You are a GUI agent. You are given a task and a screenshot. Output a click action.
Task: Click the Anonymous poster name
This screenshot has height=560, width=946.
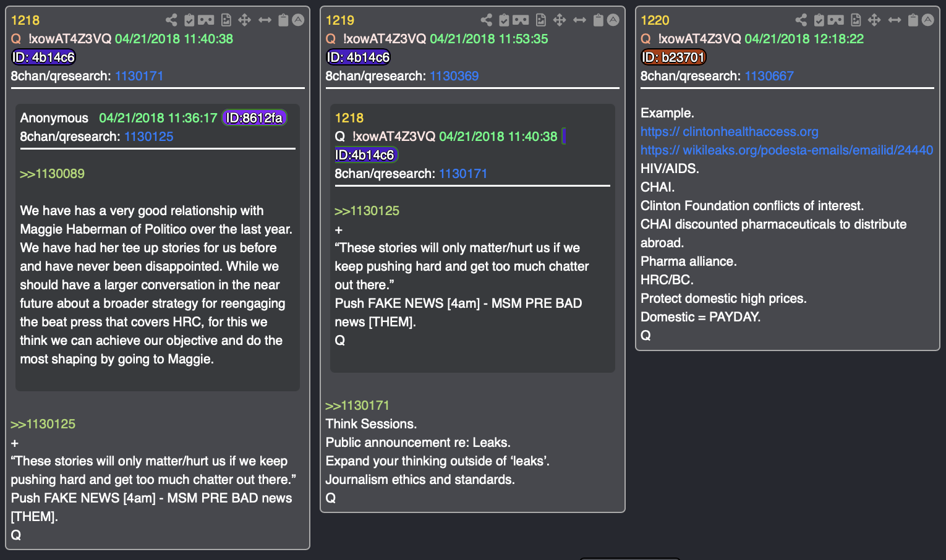point(54,118)
